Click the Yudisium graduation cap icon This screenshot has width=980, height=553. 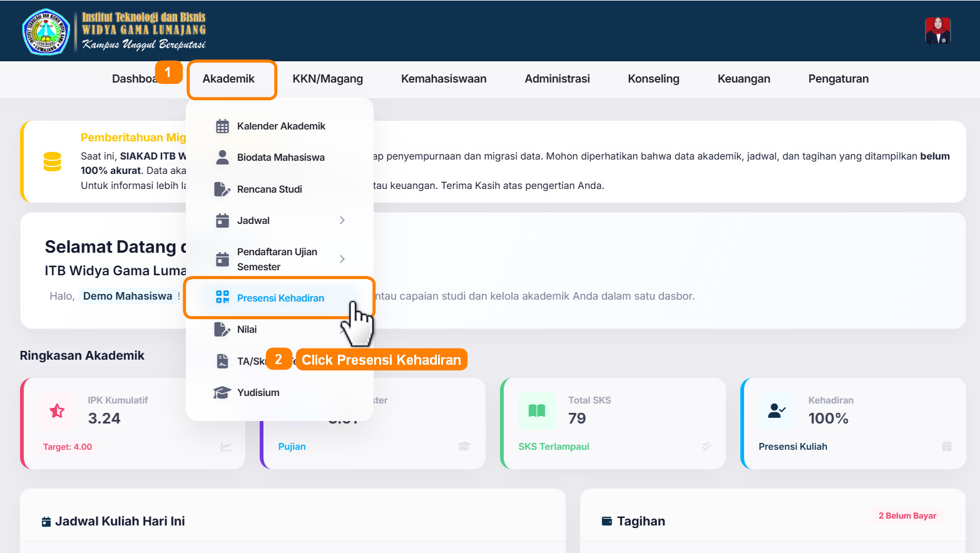click(x=222, y=392)
